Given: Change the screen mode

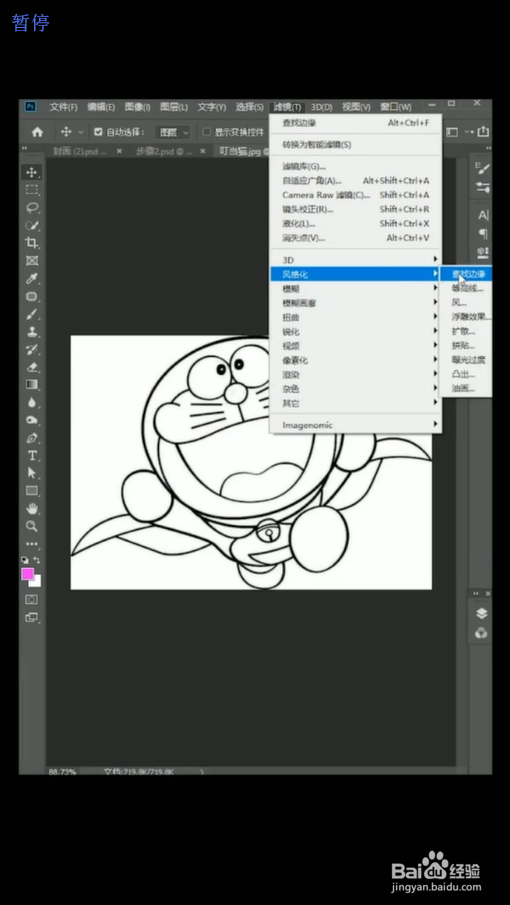Looking at the screenshot, I should (32, 618).
